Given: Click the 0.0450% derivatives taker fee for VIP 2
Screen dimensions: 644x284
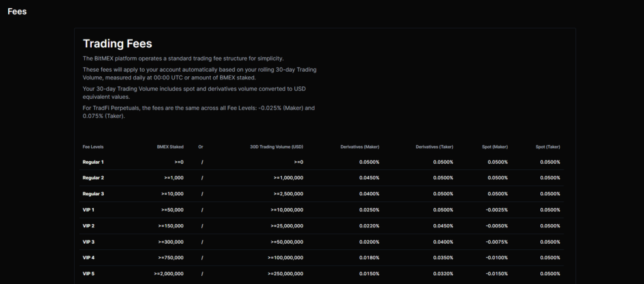Looking at the screenshot, I should 443,226.
